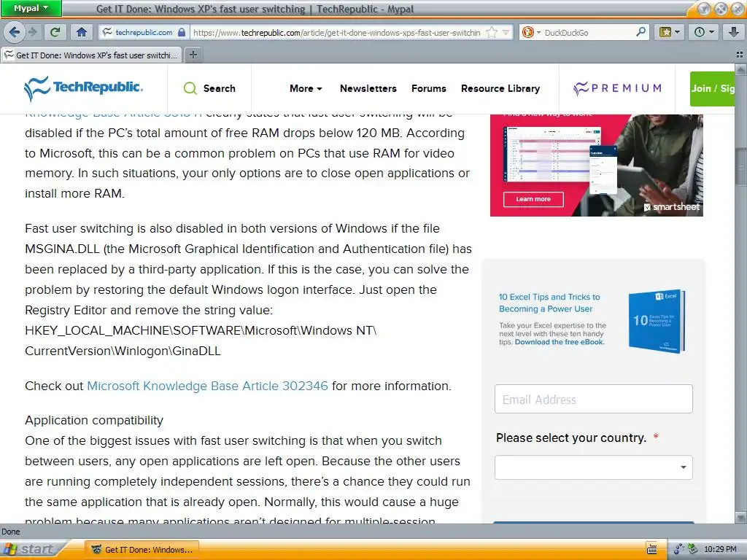The width and height of the screenshot is (747, 560).
Task: Open the URL history dropdown arrow
Action: tap(506, 32)
